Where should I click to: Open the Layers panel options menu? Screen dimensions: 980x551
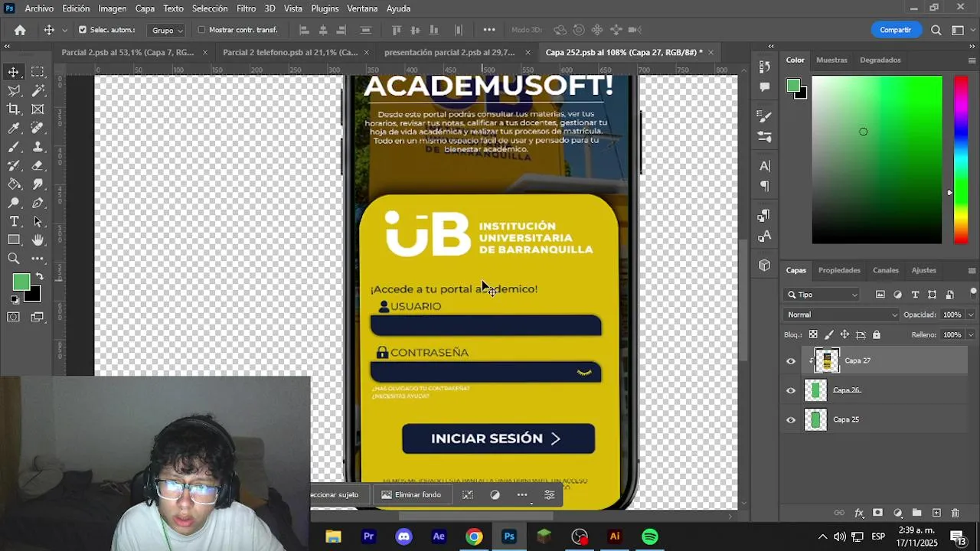pos(972,270)
